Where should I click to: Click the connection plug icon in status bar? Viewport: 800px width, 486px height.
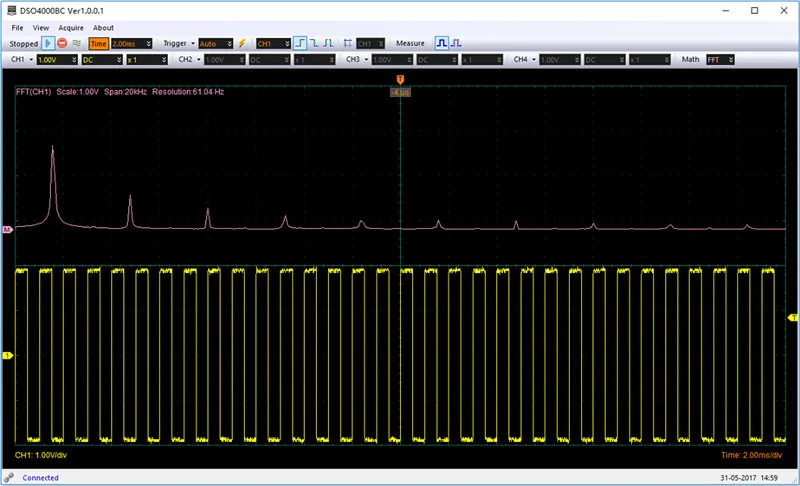point(9,478)
